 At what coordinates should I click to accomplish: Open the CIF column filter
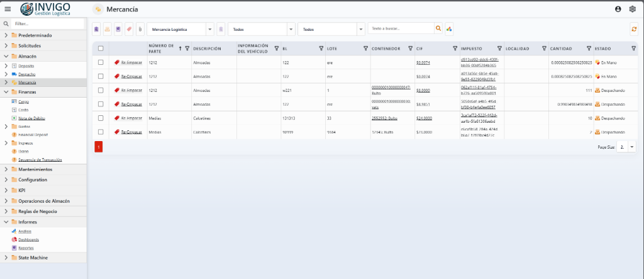tap(455, 48)
